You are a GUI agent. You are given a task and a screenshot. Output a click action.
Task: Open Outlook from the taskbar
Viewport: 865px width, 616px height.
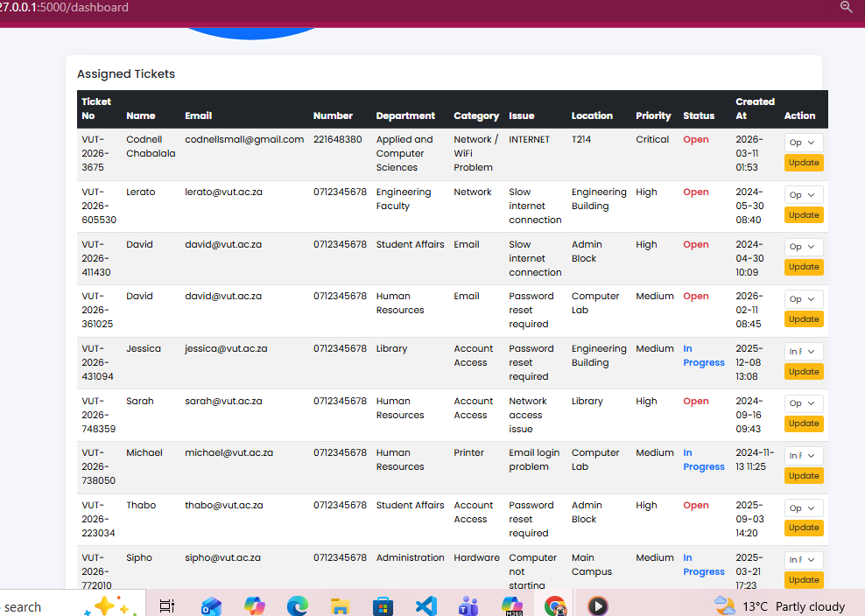pos(211,606)
